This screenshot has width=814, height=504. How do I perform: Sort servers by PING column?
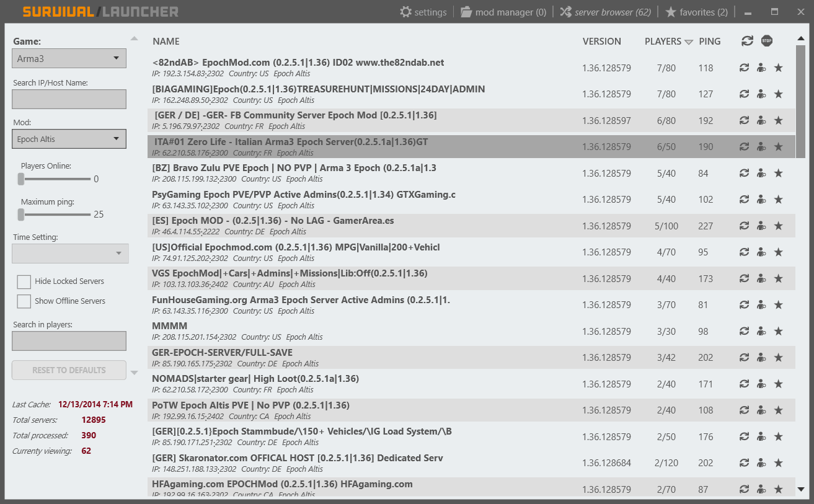pyautogui.click(x=710, y=42)
